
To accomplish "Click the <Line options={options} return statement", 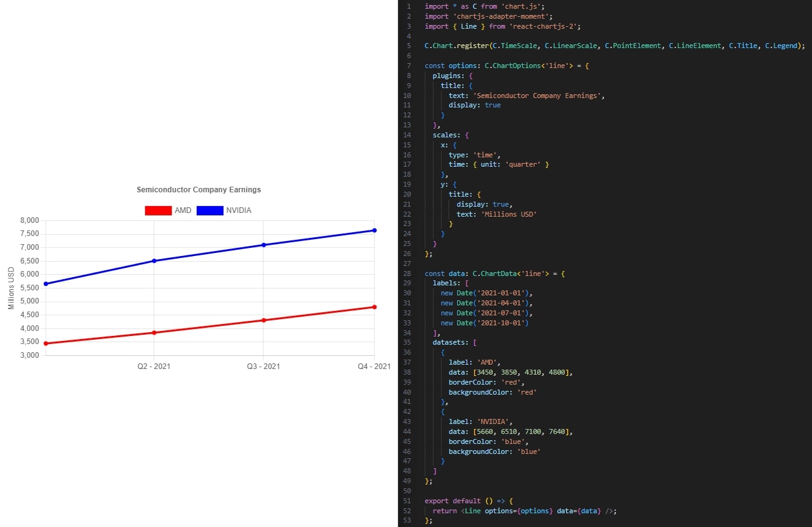I will pos(525,511).
